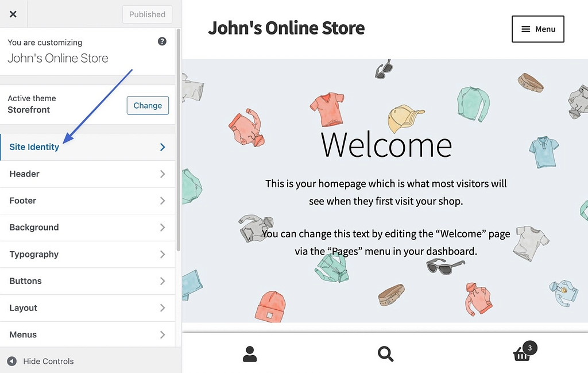Image resolution: width=588 pixels, height=373 pixels.
Task: Click the account user icon in footer bar
Action: [x=250, y=354]
